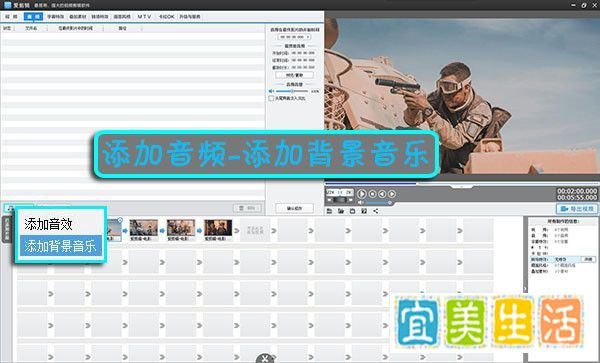
Task: Click the save project icon
Action: click(x=352, y=211)
